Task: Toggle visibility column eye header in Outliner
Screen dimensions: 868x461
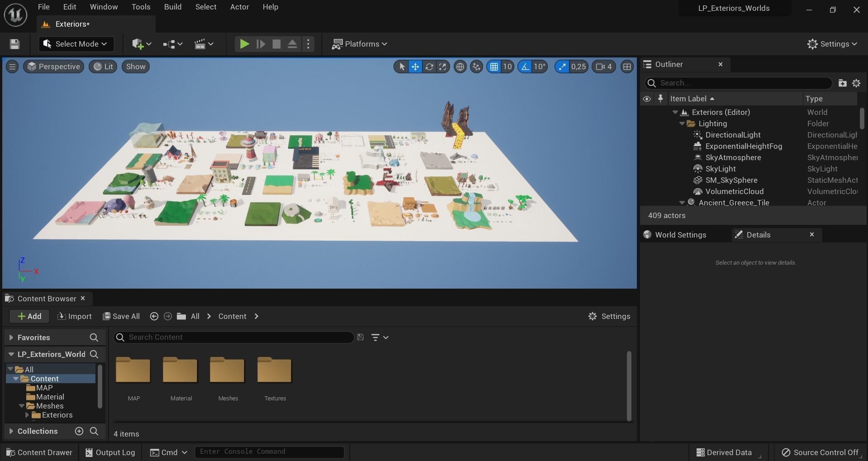Action: 647,99
